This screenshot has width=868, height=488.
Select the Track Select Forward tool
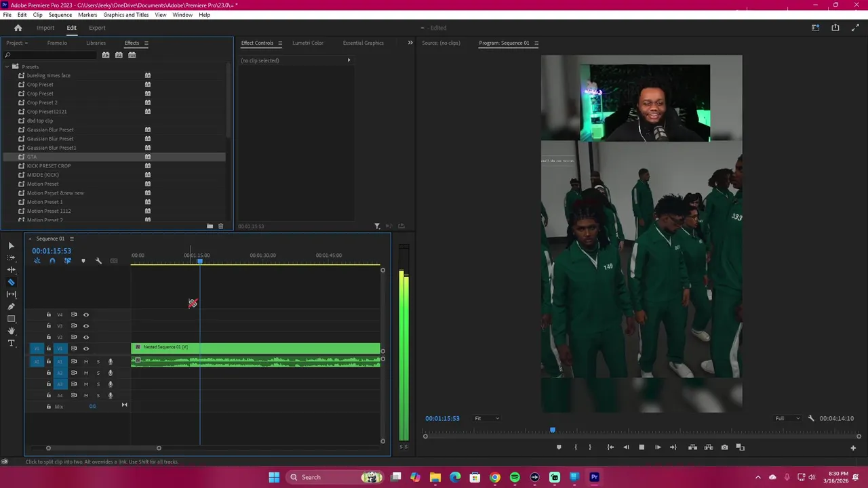(x=12, y=258)
